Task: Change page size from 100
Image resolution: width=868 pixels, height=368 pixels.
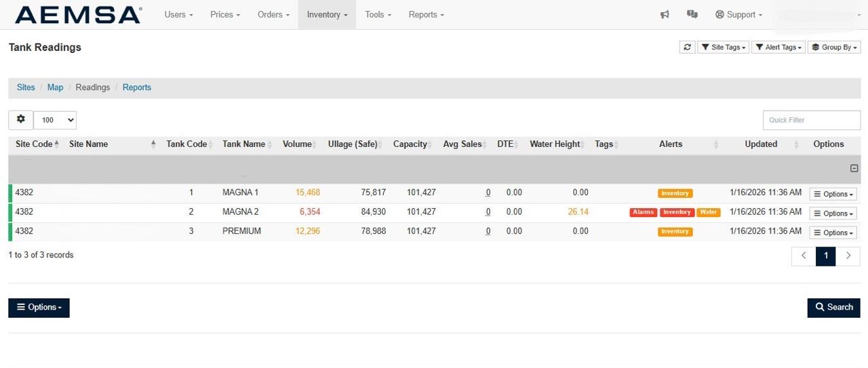Action: click(55, 120)
